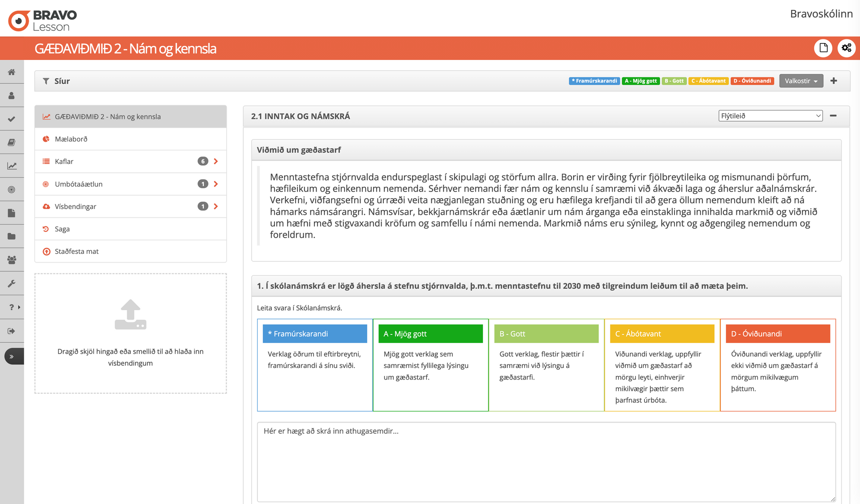Click the comments text area
Image resolution: width=860 pixels, height=504 pixels.
click(x=546, y=461)
